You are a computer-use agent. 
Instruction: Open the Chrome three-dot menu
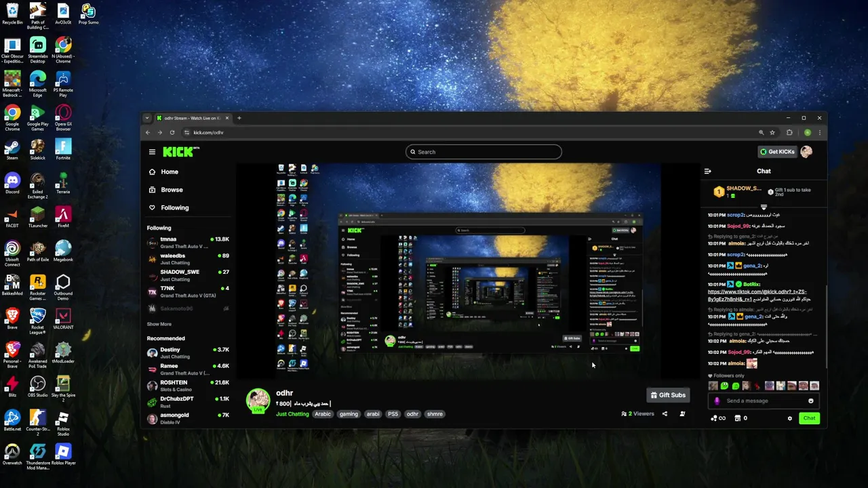(x=819, y=133)
